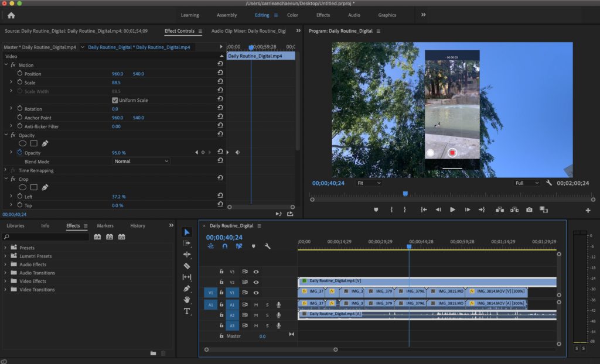Show more workspaces with overflow arrows
This screenshot has width=600, height=364.
pyautogui.click(x=423, y=15)
